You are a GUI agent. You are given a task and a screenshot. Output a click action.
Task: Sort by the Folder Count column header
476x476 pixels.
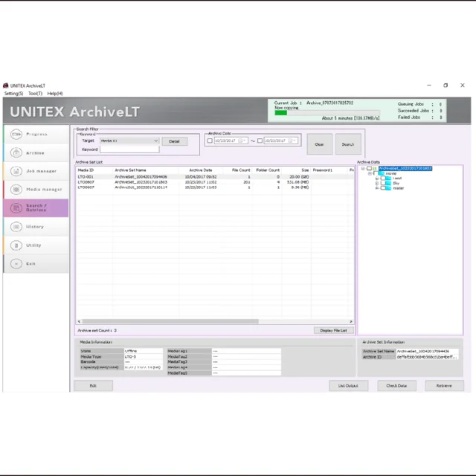266,170
